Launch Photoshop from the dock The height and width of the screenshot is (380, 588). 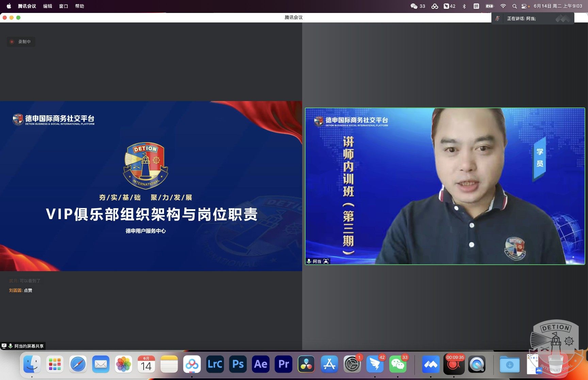pyautogui.click(x=238, y=364)
